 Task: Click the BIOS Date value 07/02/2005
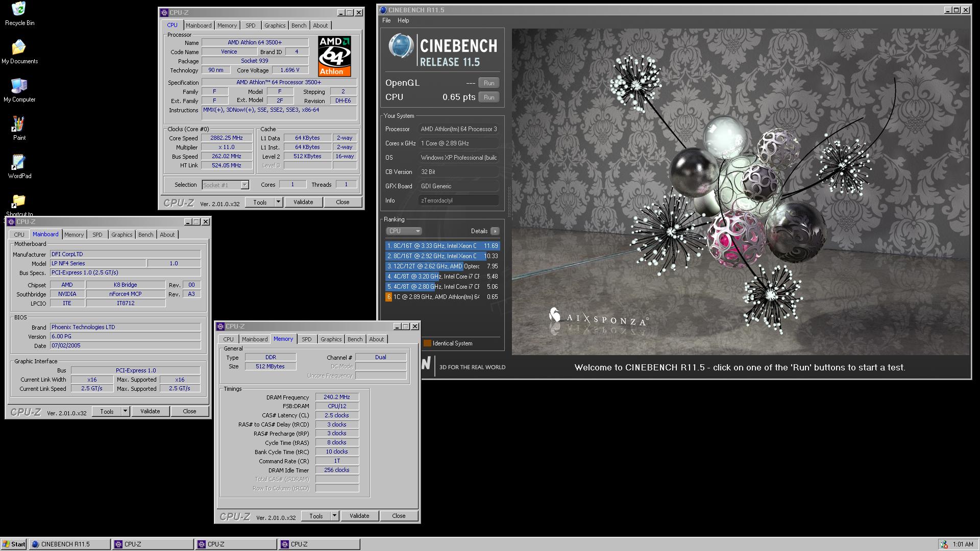125,345
